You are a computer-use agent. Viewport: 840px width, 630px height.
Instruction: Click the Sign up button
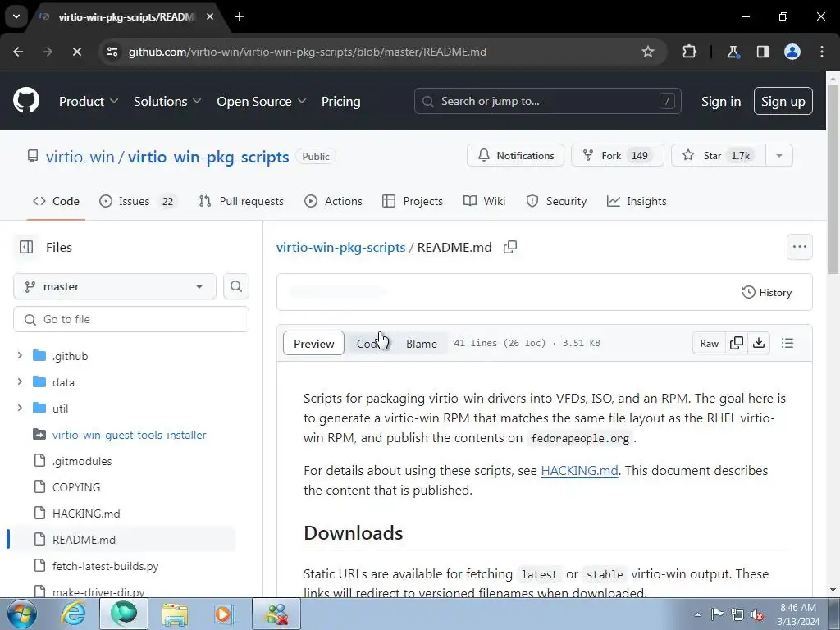click(783, 101)
